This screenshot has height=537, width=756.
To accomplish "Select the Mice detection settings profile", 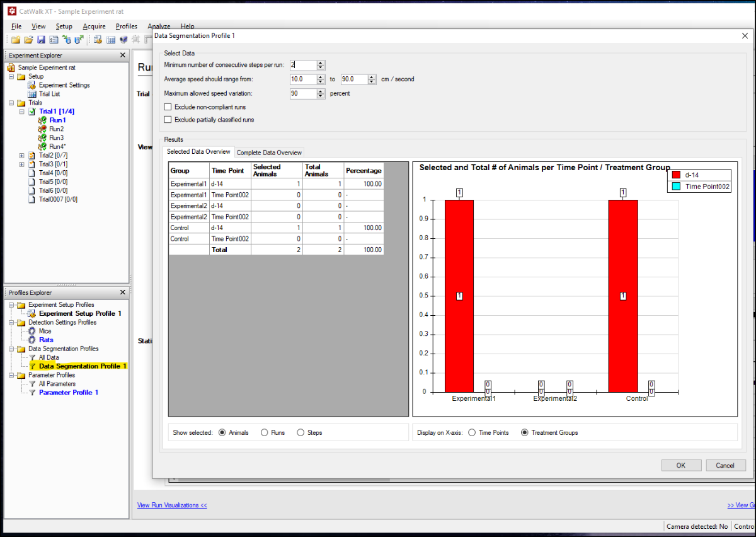I will coord(45,331).
